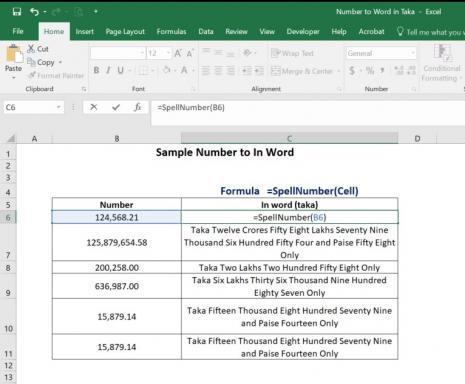Click Merge & Center button
Screen dimensions: 465x384
(x=302, y=71)
